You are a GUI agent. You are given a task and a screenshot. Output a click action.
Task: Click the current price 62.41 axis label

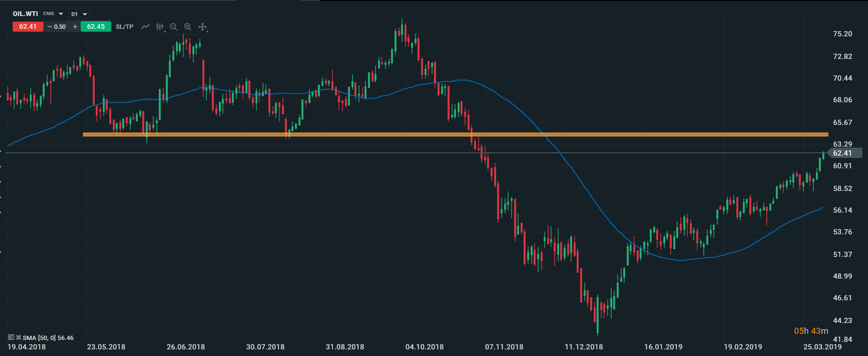click(x=844, y=153)
